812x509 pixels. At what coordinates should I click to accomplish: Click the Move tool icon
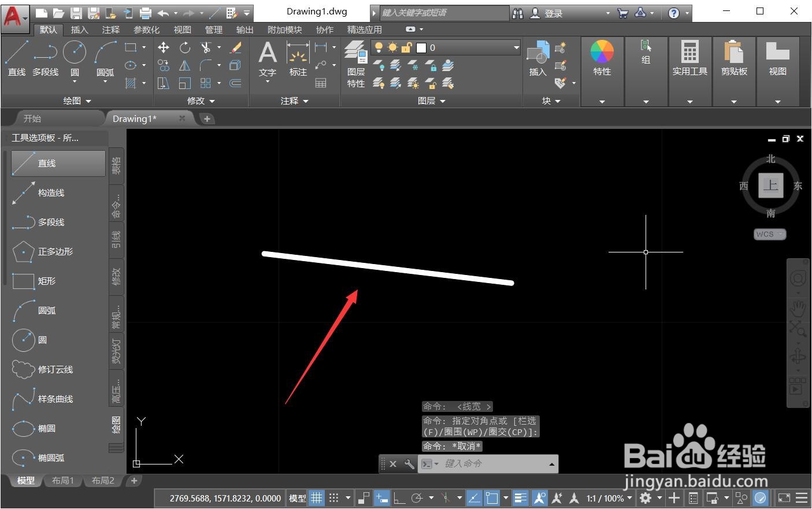pos(164,47)
